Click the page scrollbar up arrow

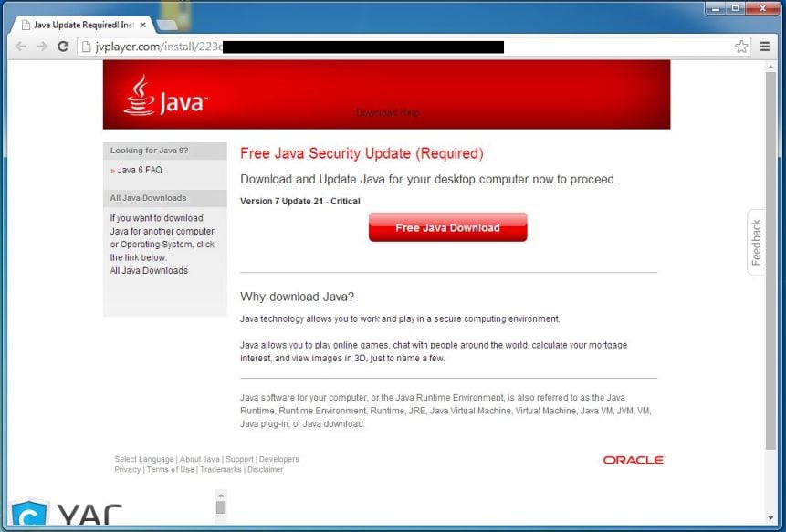[770, 66]
